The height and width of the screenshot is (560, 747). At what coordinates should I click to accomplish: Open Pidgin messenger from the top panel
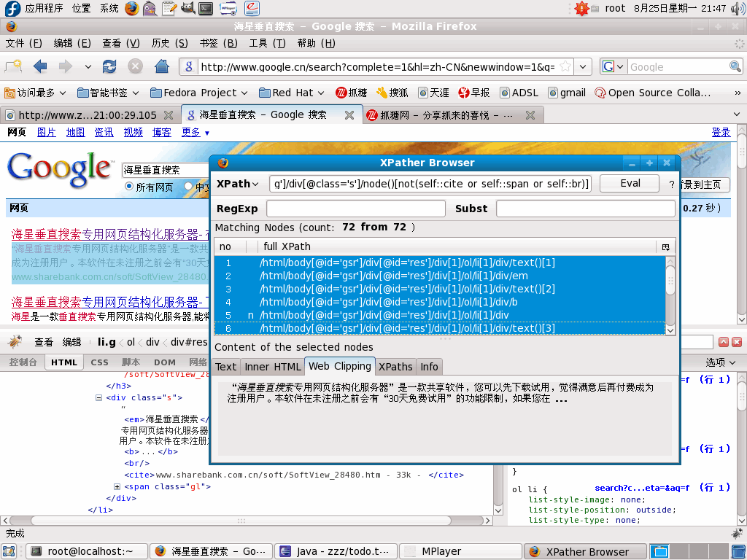[150, 8]
